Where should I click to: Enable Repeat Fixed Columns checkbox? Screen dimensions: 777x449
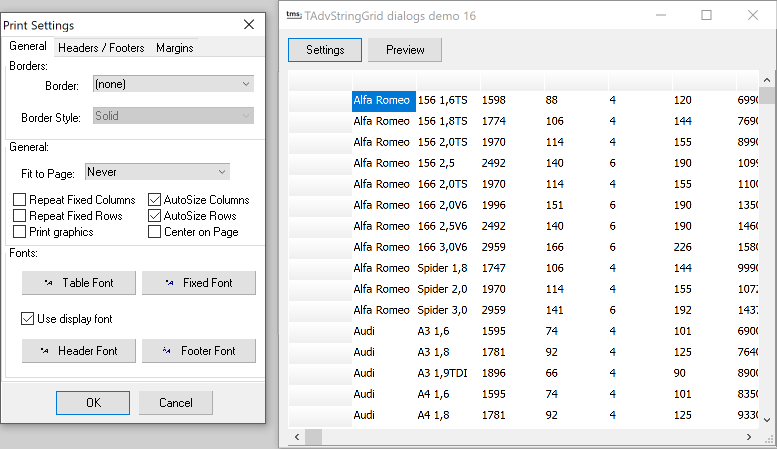[x=20, y=200]
